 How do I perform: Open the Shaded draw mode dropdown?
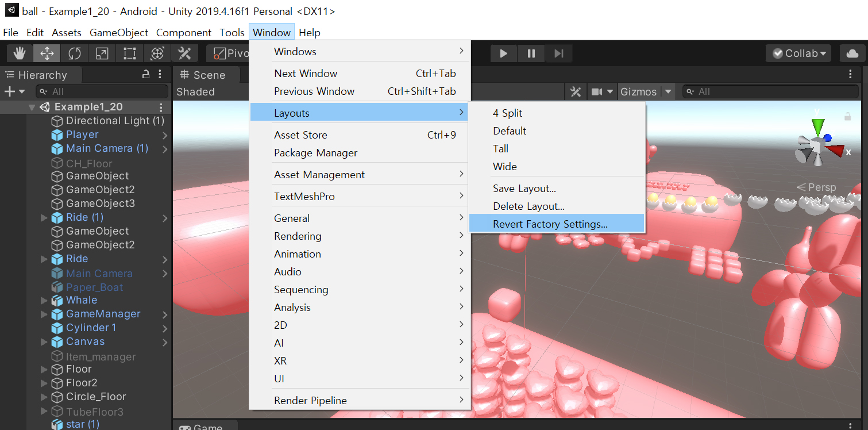point(196,91)
